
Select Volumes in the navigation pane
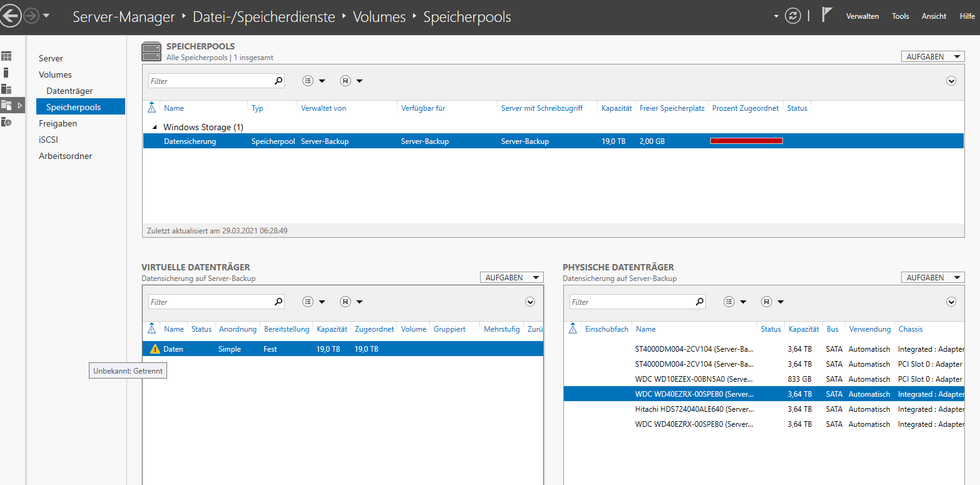pyautogui.click(x=55, y=74)
